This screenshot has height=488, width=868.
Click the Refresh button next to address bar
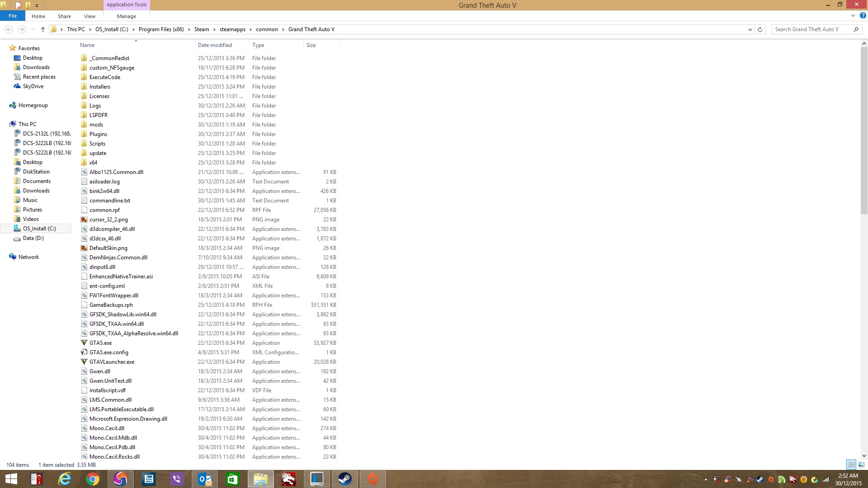coord(760,29)
